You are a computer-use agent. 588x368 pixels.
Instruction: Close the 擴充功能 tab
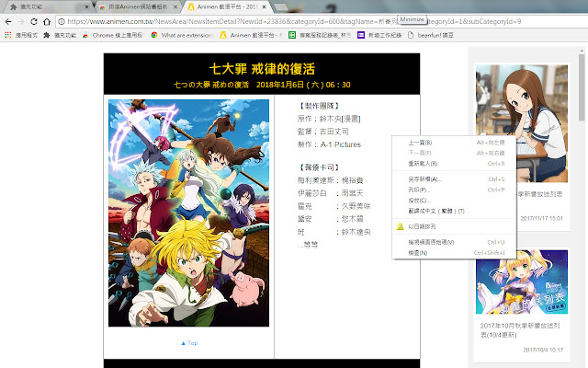click(x=86, y=6)
